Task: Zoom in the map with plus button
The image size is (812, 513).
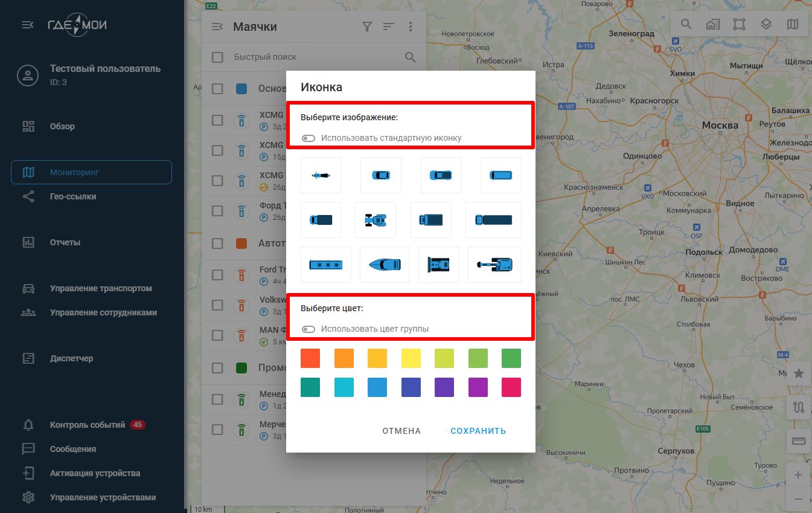Action: [798, 475]
